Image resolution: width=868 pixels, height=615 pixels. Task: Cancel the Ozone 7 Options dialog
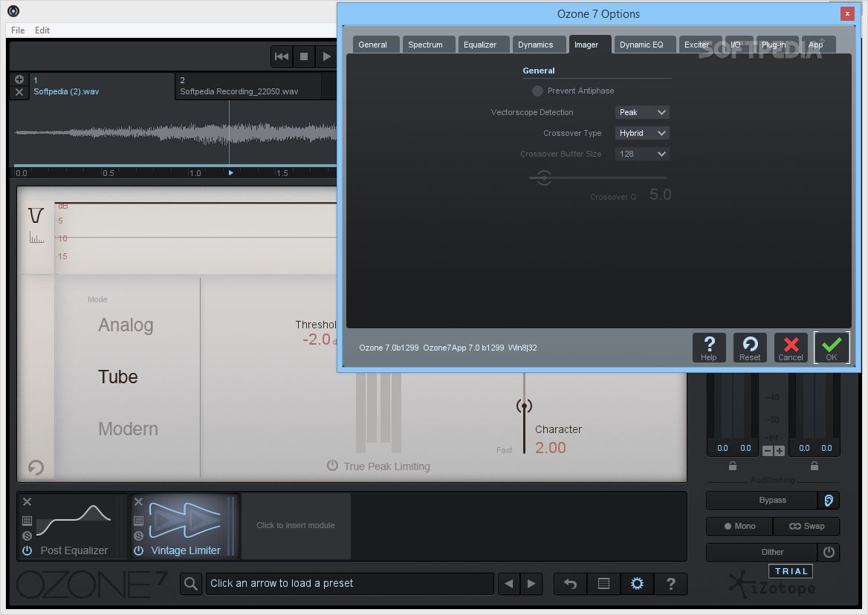click(791, 348)
